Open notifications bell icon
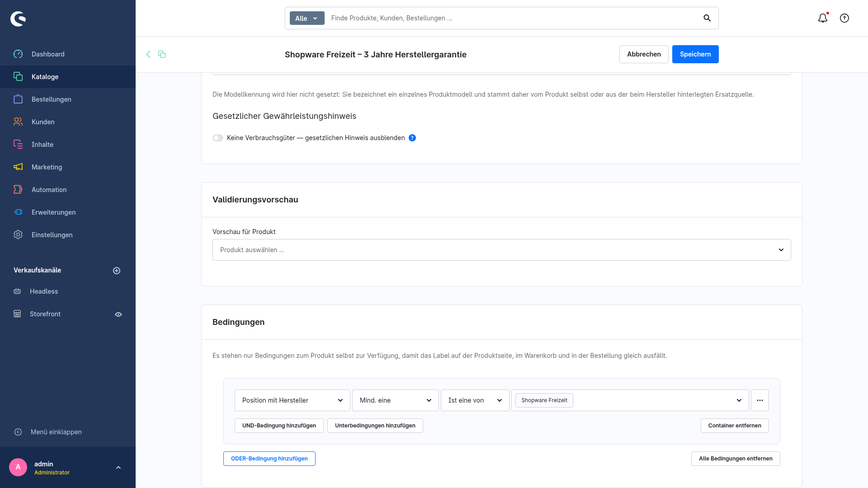Screen dimensions: 868x488 823,18
